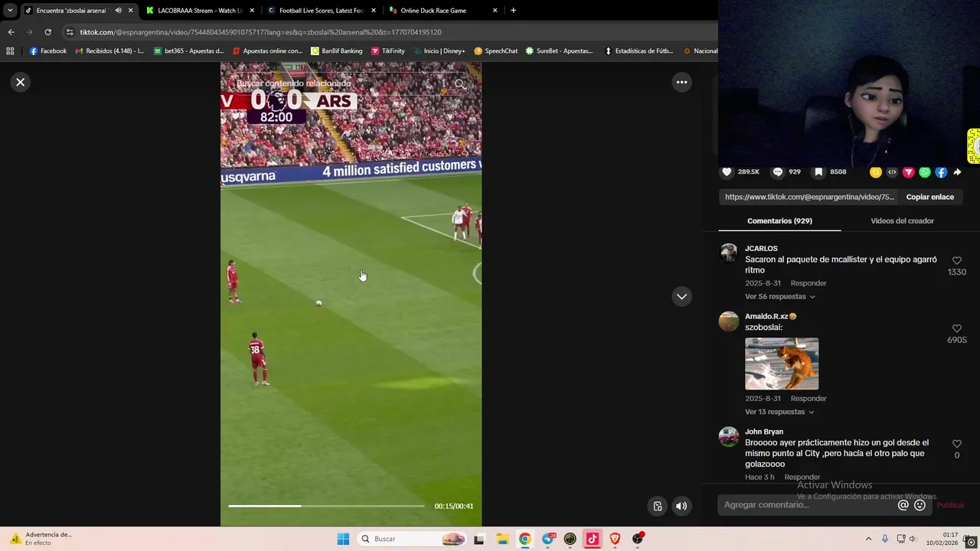The height and width of the screenshot is (551, 980).
Task: Open File Explorer from the taskbar
Action: coord(501,539)
